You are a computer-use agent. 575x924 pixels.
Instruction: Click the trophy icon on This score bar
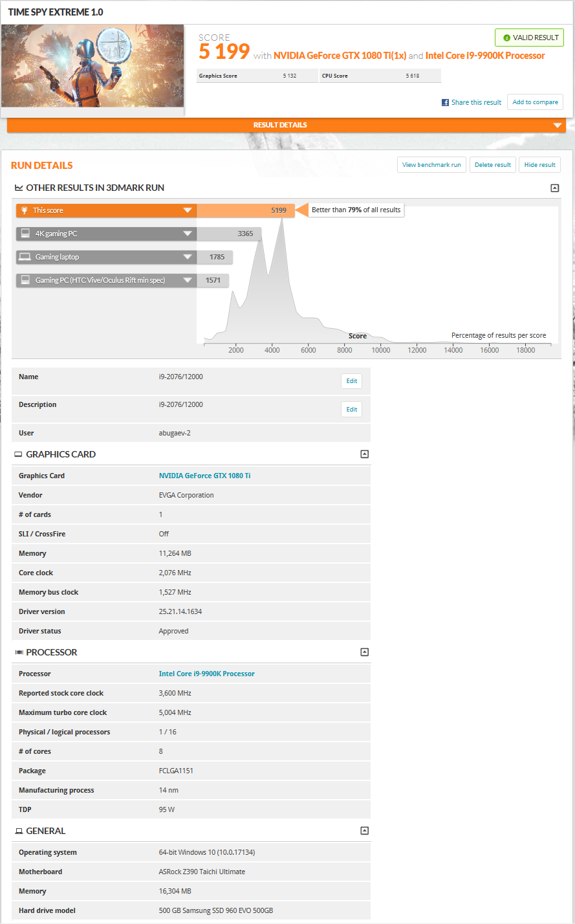(24, 210)
